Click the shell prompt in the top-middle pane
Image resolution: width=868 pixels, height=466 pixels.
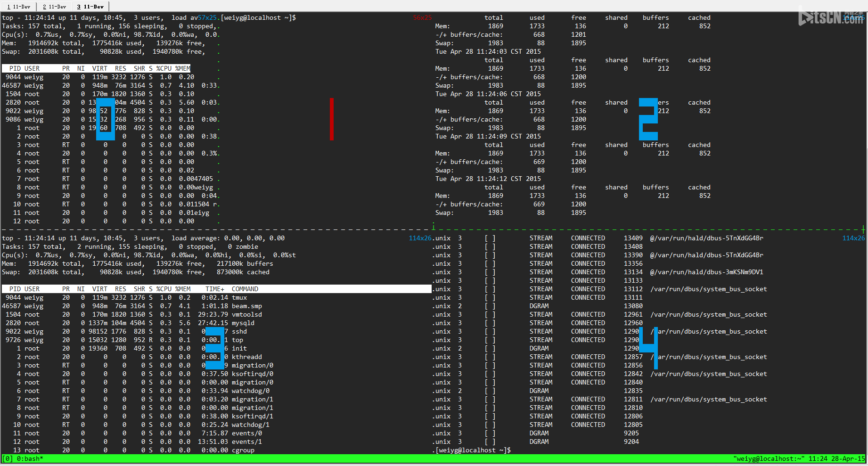258,18
